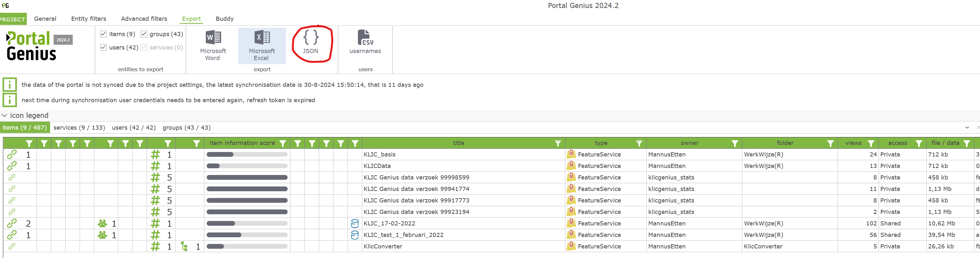This screenshot has height=258, width=980.
Task: Open filter on title column
Action: click(x=558, y=143)
